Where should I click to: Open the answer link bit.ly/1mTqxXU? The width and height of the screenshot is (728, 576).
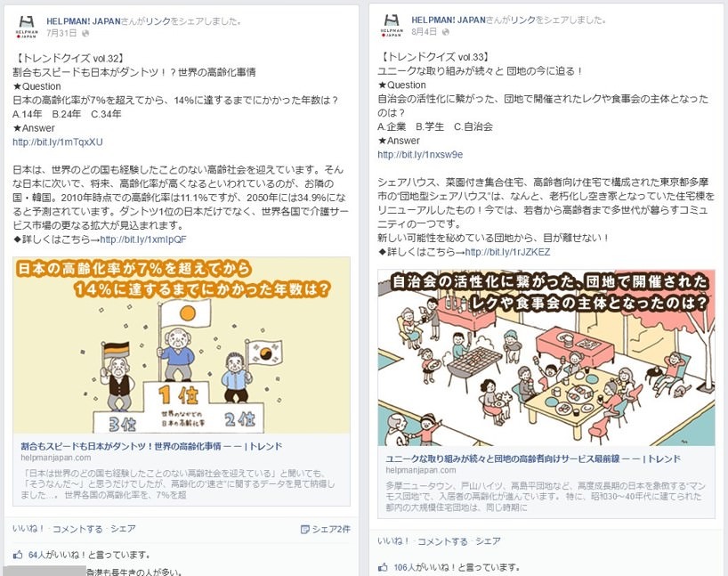(x=58, y=142)
